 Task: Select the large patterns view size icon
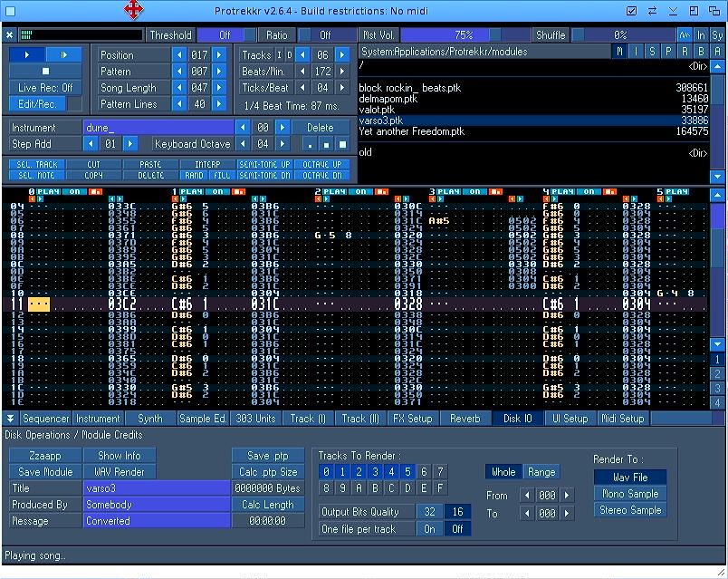pos(342,144)
